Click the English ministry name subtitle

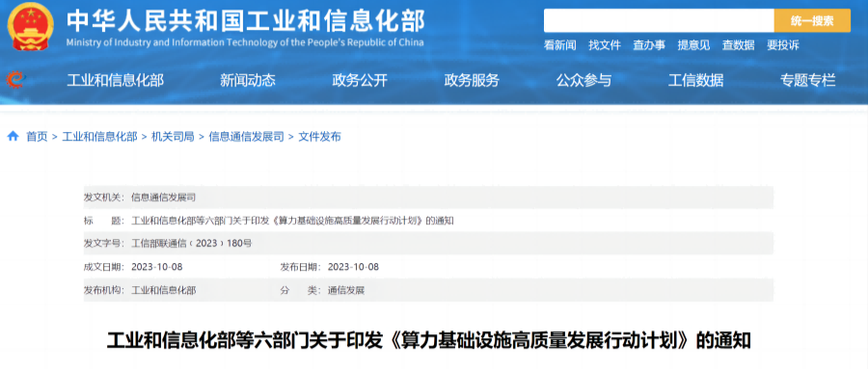coord(245,42)
